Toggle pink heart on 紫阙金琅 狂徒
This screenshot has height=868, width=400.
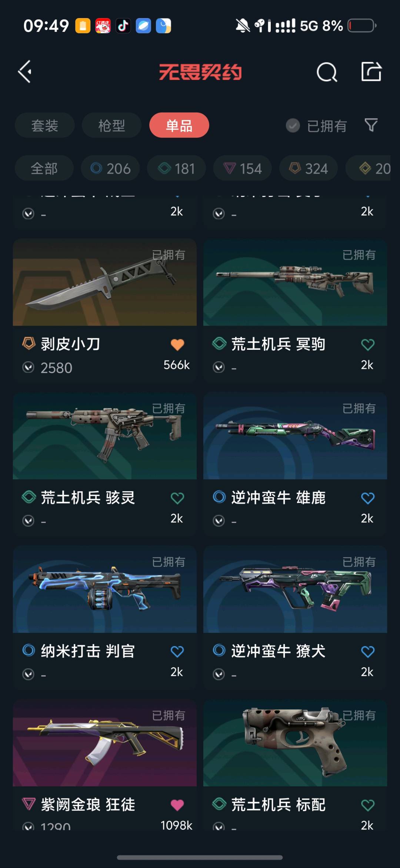pyautogui.click(x=177, y=805)
